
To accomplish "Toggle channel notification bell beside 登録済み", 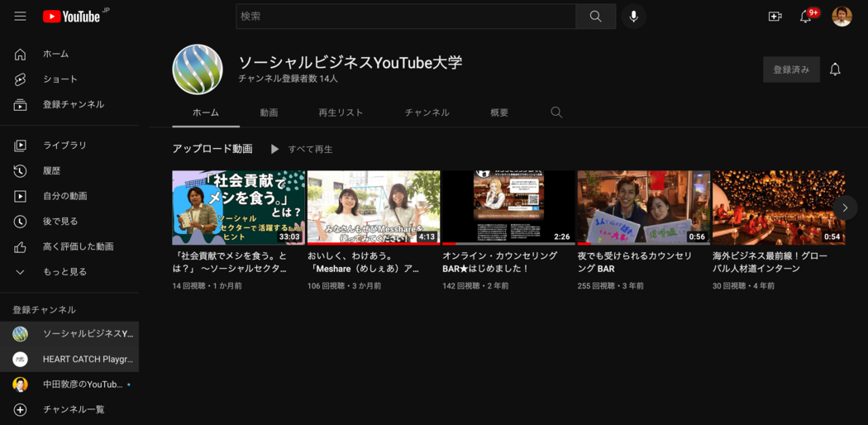I will 835,69.
